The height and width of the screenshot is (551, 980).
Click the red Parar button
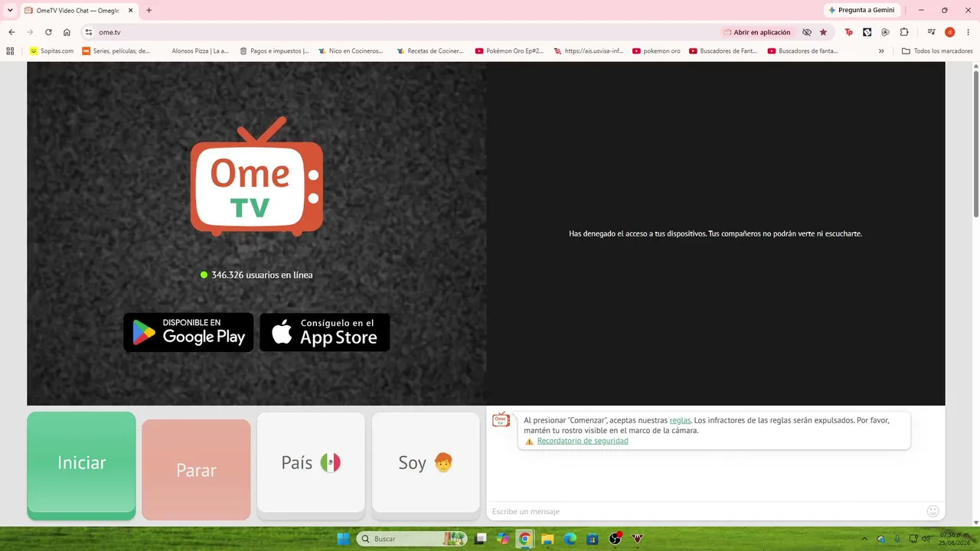click(196, 470)
